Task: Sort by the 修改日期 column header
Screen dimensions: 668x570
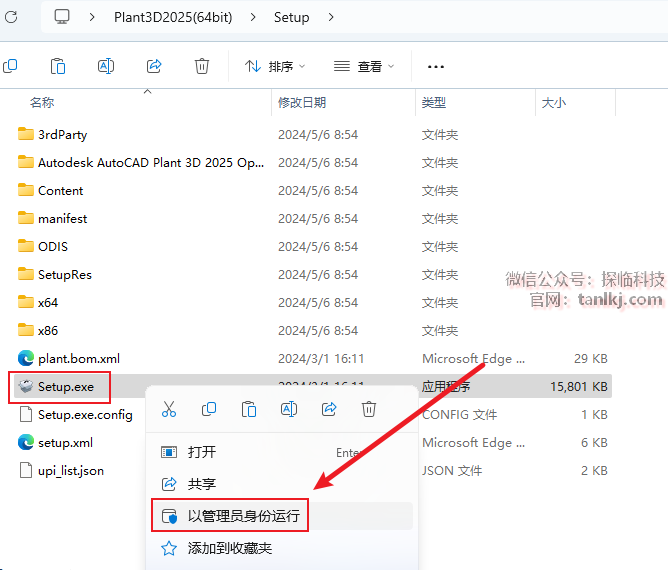Action: (302, 103)
